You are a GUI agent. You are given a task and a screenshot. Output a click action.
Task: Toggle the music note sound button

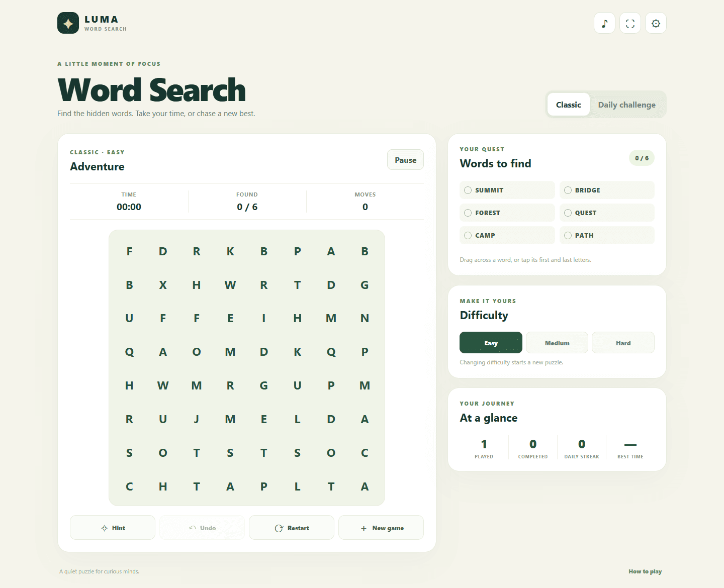tap(604, 23)
